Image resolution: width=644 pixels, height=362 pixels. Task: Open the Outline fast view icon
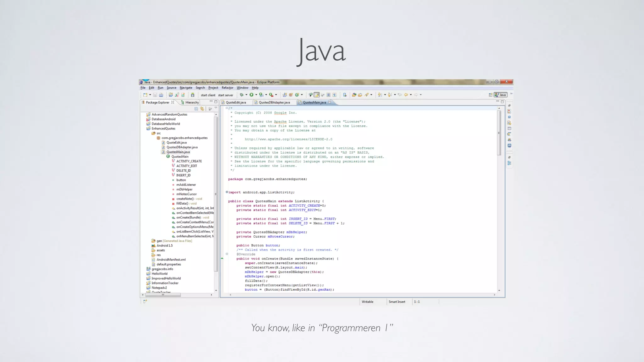pyautogui.click(x=509, y=163)
